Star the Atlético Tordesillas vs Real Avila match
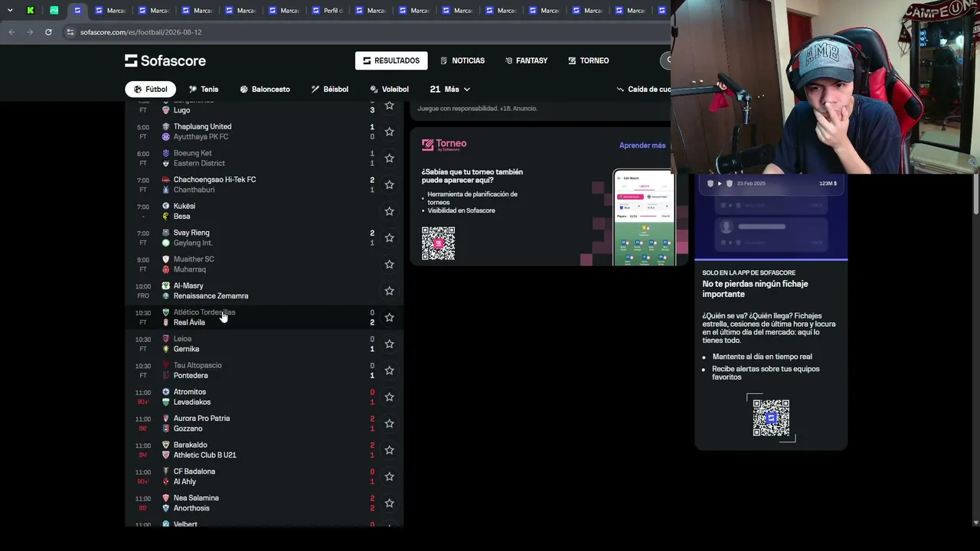The width and height of the screenshot is (980, 551). click(x=389, y=318)
